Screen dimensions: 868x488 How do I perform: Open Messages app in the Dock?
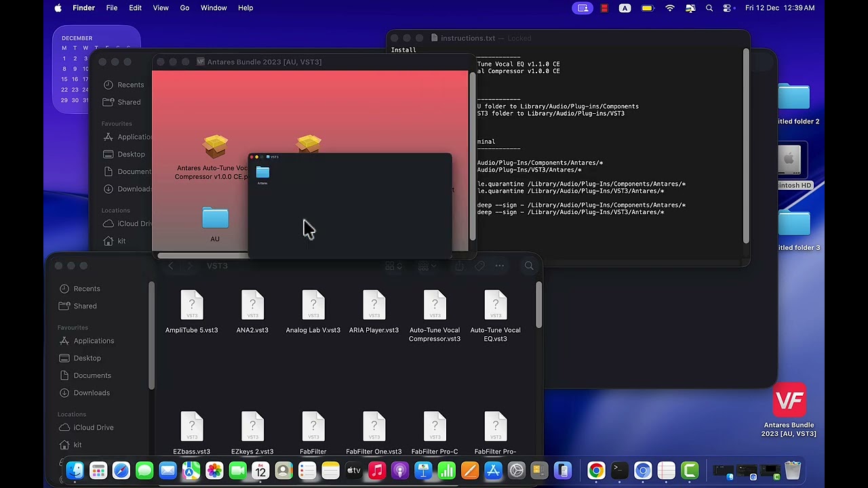pyautogui.click(x=144, y=470)
